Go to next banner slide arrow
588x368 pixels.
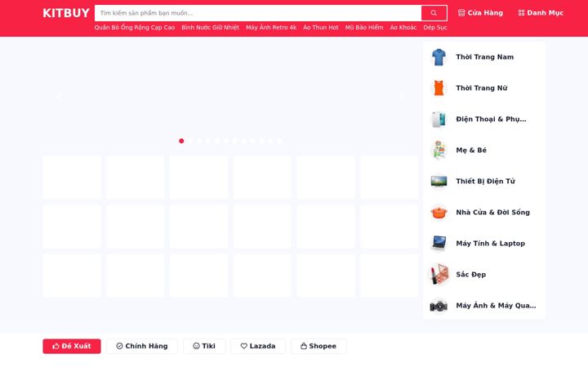pos(402,96)
